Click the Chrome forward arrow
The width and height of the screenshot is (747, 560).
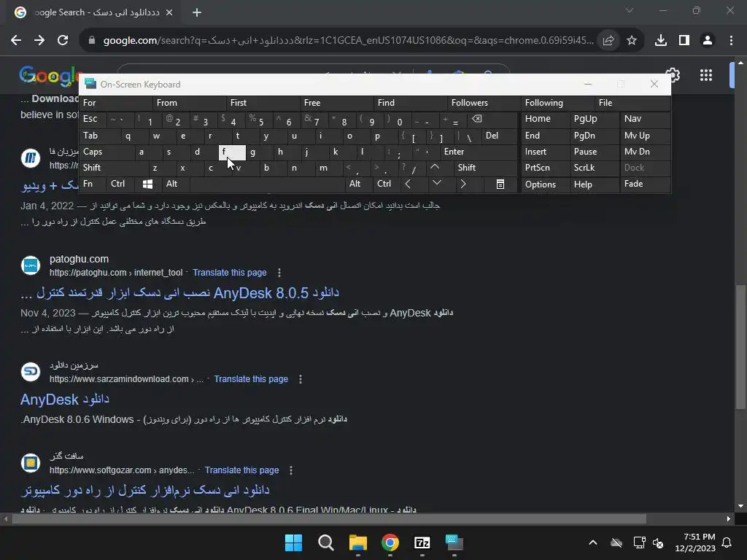[x=39, y=41]
